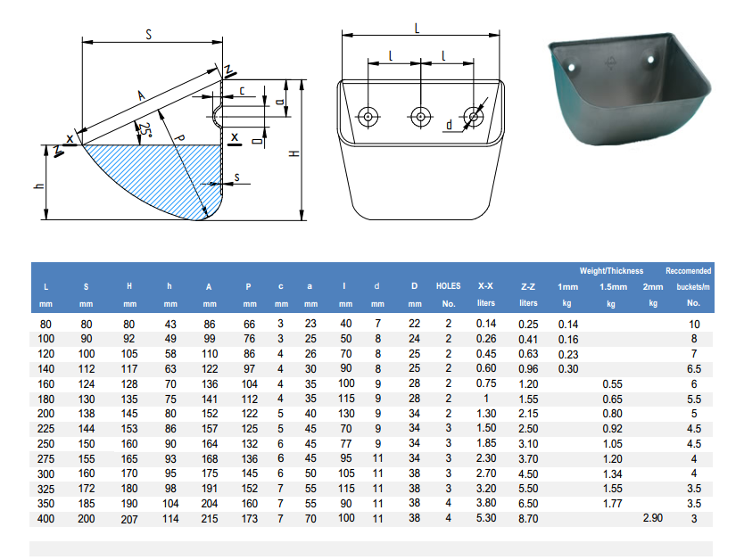
Task: Select the '8.70' Z-Z liters value
Action: (528, 519)
